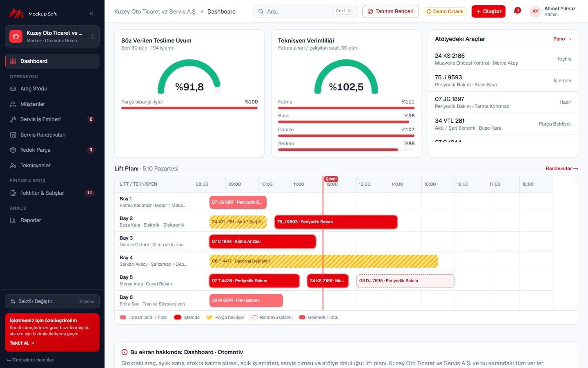Screen dimensions: 588x368
Task: Open the 24 KS 2186 vehicle row
Action: coord(503,59)
